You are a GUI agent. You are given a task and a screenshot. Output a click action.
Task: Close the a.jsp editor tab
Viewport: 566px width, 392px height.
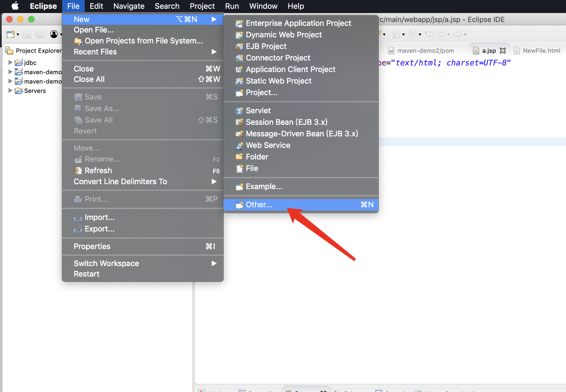tap(503, 51)
